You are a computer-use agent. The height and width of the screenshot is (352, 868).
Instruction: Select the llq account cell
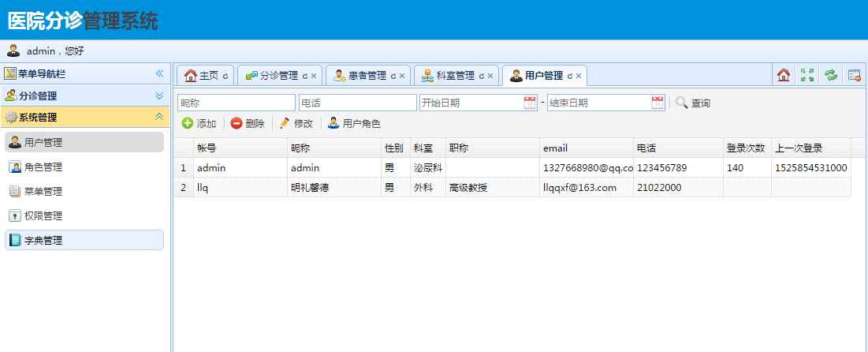click(x=240, y=187)
